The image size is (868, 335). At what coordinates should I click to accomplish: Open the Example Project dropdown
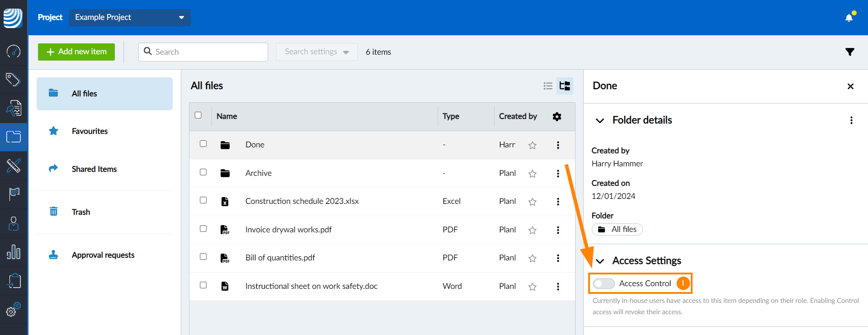[130, 17]
